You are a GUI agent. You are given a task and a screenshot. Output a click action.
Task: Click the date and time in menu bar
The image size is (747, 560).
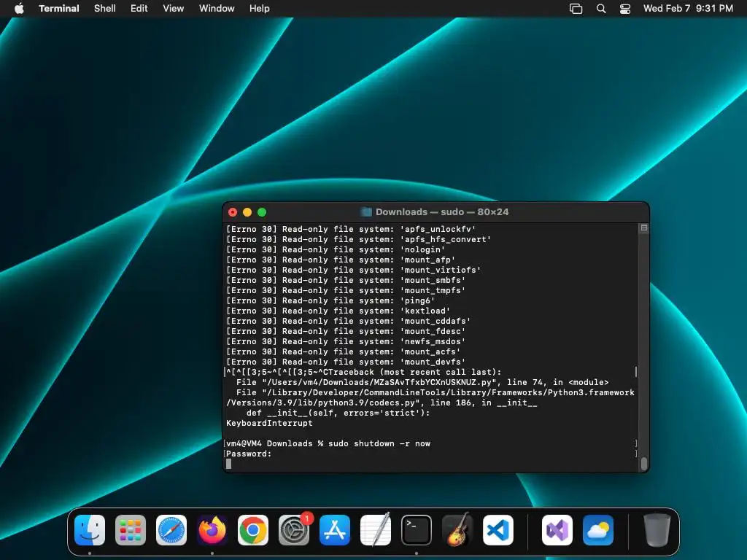click(688, 9)
